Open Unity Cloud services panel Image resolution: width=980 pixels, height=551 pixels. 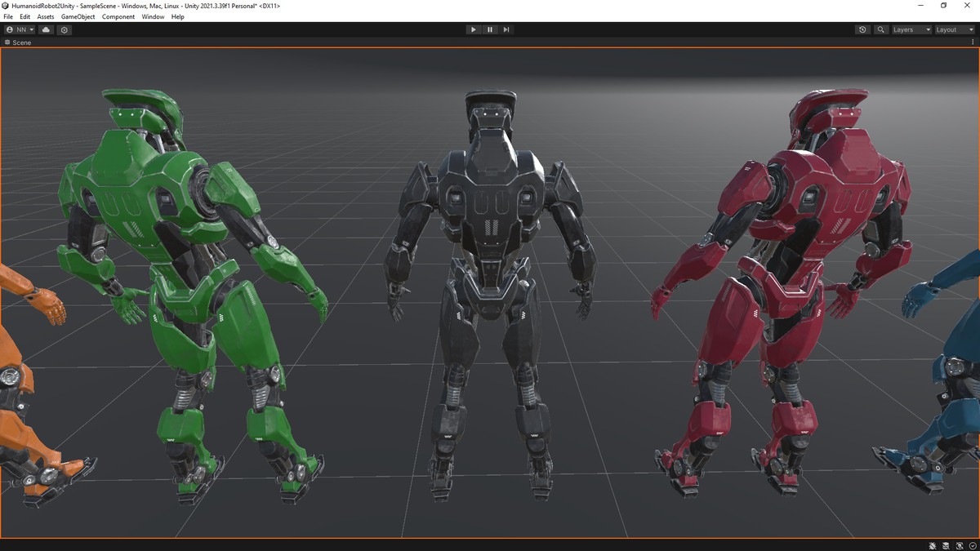tap(46, 29)
